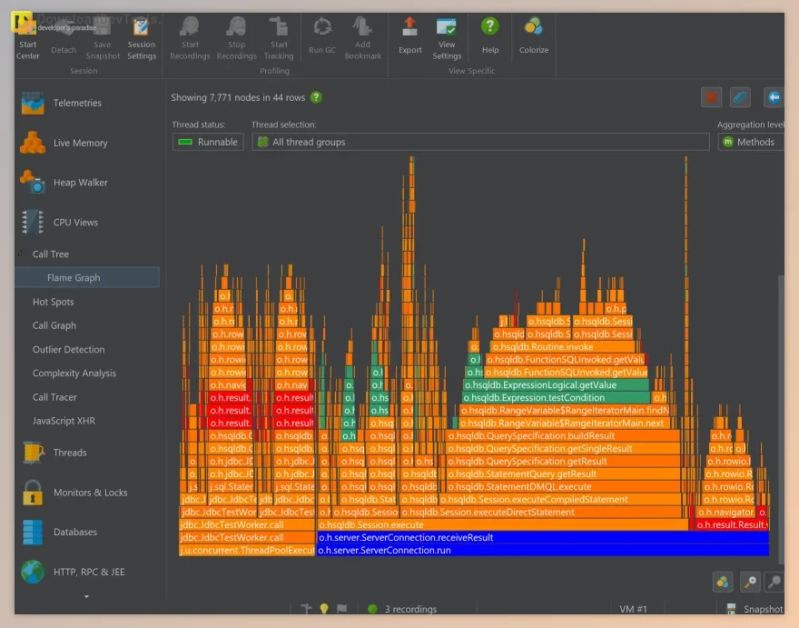
Task: Click the ServerConnection.run flame node
Action: pos(542,551)
